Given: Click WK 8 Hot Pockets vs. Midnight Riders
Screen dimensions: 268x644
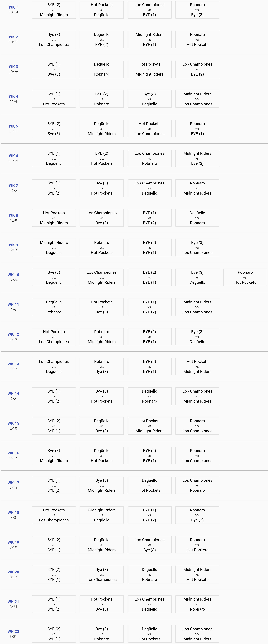Looking at the screenshot, I should click(54, 218).
